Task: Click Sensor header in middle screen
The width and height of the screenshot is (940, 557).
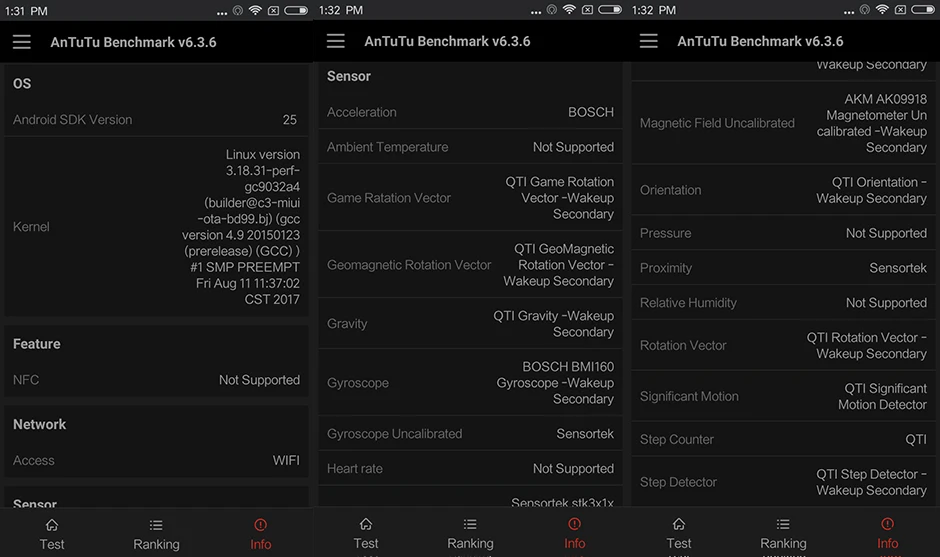Action: 349,76
